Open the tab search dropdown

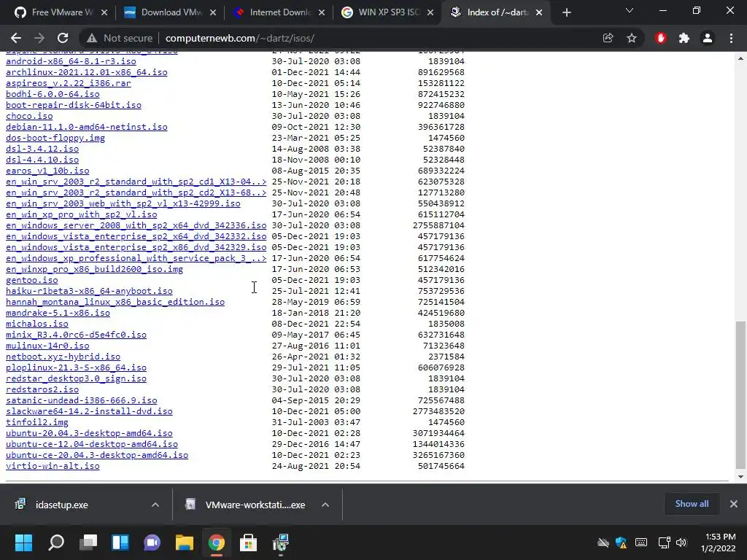630,10
